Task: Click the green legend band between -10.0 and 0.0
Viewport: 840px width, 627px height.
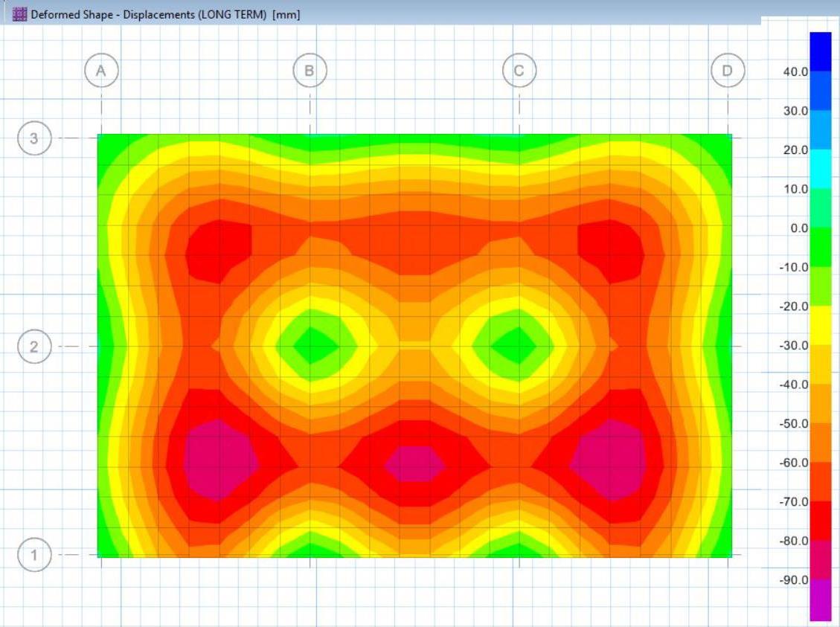Action: 820,247
